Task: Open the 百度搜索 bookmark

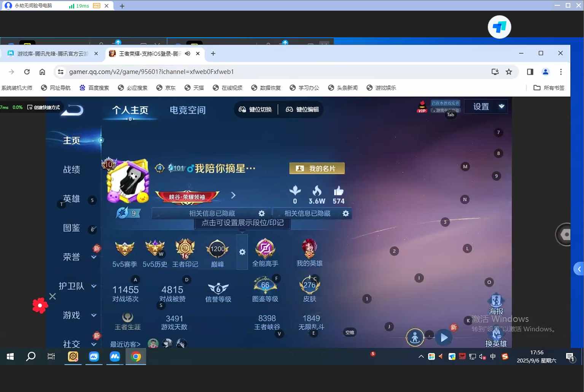Action: [94, 88]
